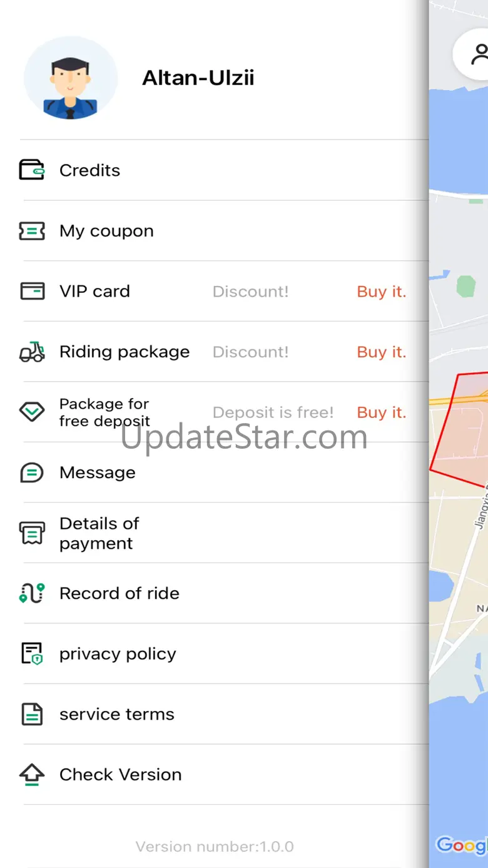This screenshot has width=488, height=868.
Task: Tap the Riding package scooter icon
Action: pyautogui.click(x=32, y=352)
